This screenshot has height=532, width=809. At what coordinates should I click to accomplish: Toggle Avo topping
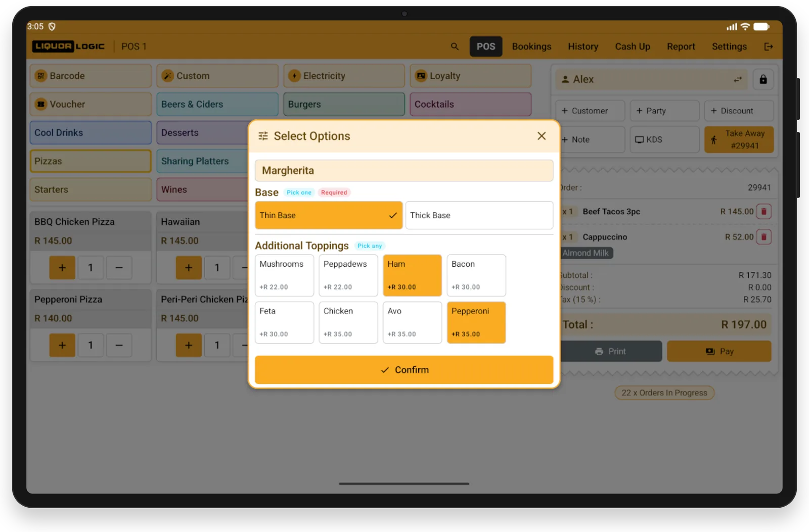point(413,322)
